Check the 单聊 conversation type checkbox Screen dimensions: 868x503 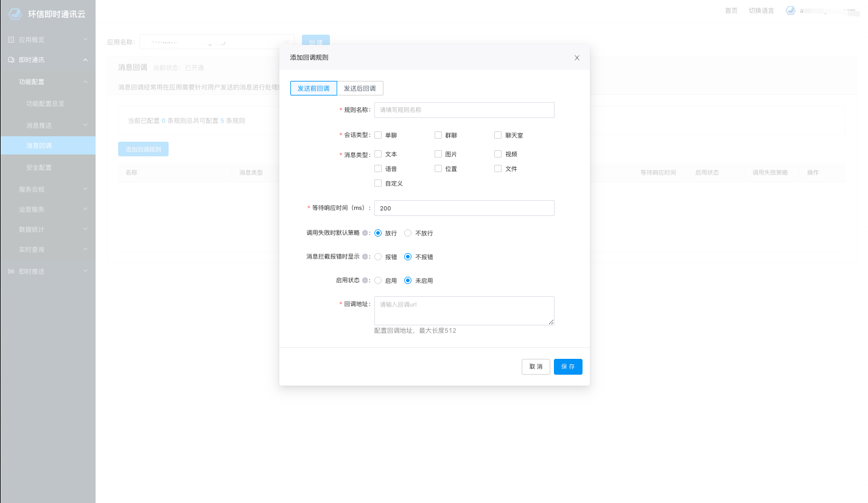tap(378, 135)
